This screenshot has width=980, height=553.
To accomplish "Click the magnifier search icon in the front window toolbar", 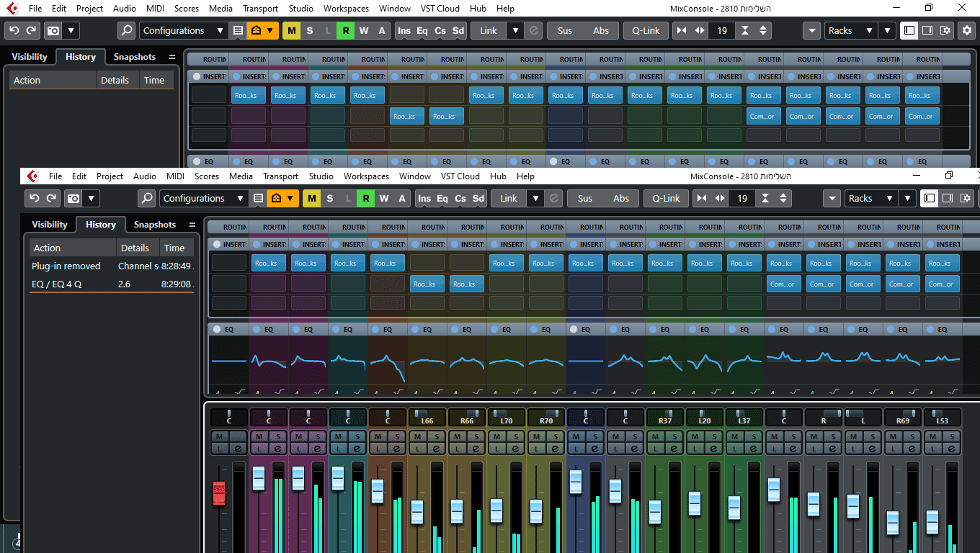I will (146, 199).
